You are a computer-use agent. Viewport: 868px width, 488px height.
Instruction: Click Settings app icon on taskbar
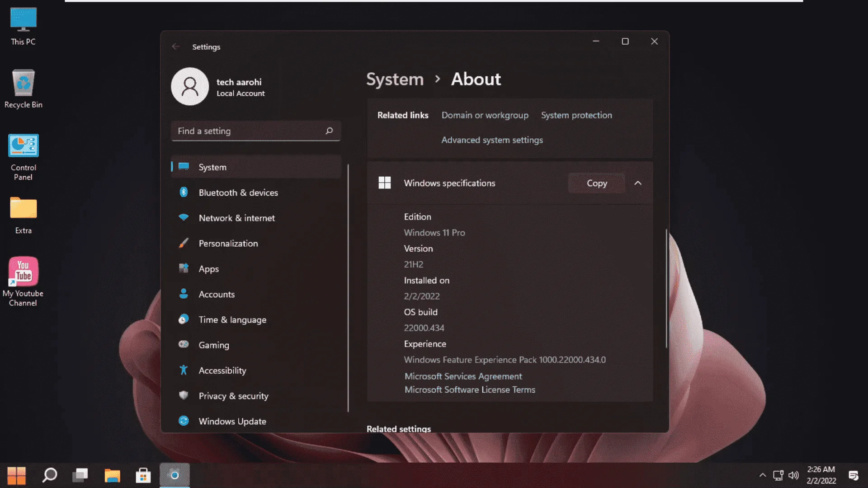point(175,475)
